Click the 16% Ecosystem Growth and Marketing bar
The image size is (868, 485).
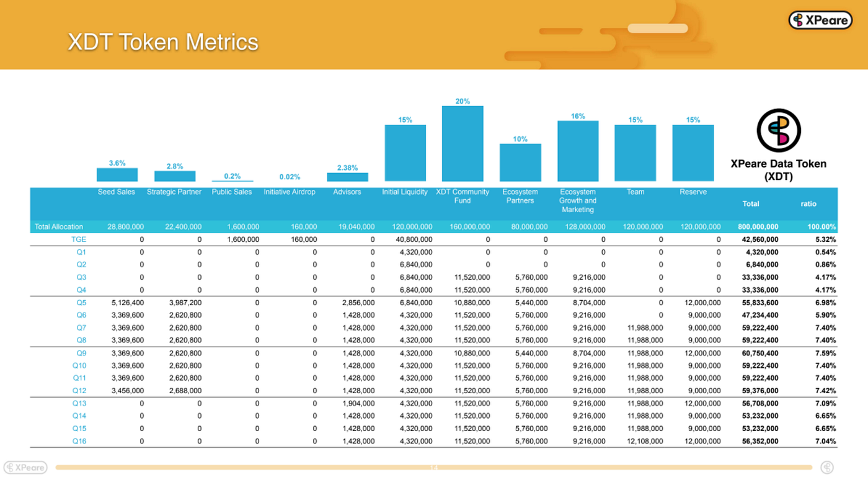(x=578, y=151)
